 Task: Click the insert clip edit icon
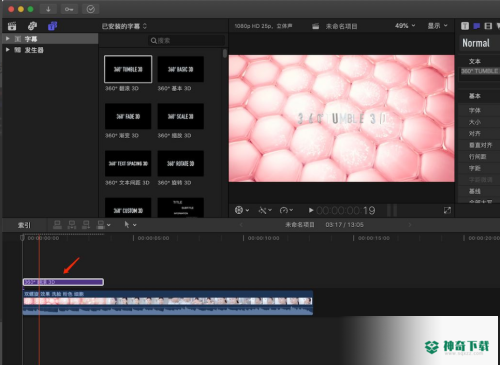[x=72, y=225]
